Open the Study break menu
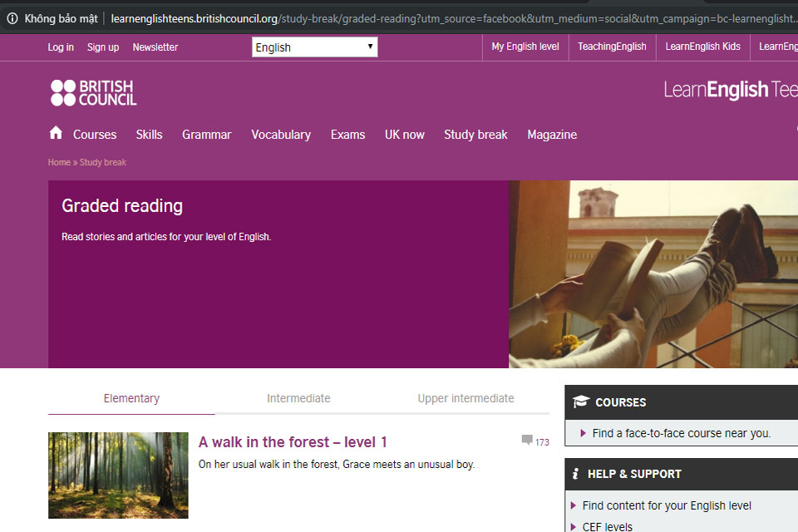The width and height of the screenshot is (798, 532). [x=475, y=135]
